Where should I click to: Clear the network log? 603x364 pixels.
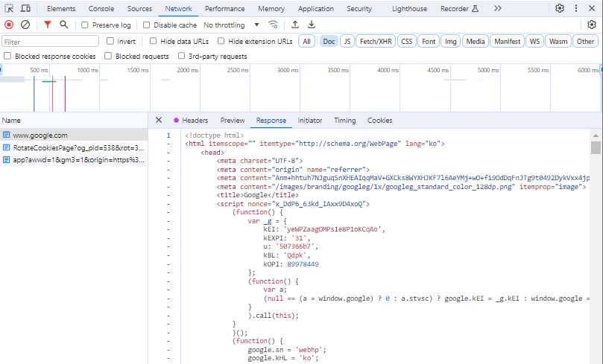(25, 25)
